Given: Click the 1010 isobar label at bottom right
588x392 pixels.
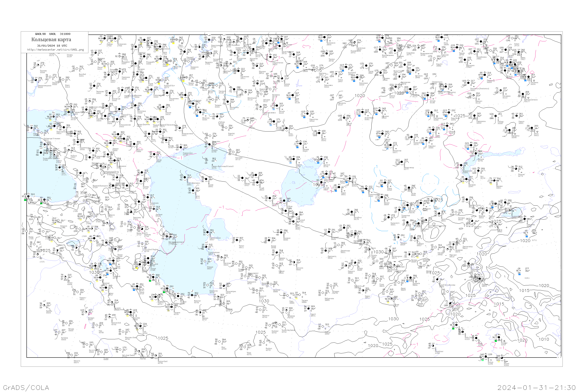Looking at the screenshot, I should click(544, 339).
